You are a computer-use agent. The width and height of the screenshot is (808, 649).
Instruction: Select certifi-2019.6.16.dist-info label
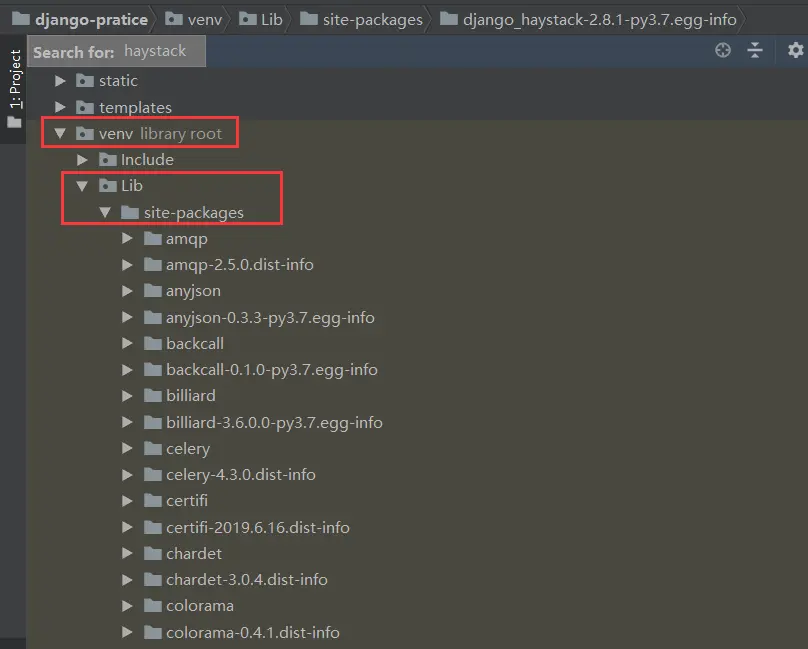[258, 528]
